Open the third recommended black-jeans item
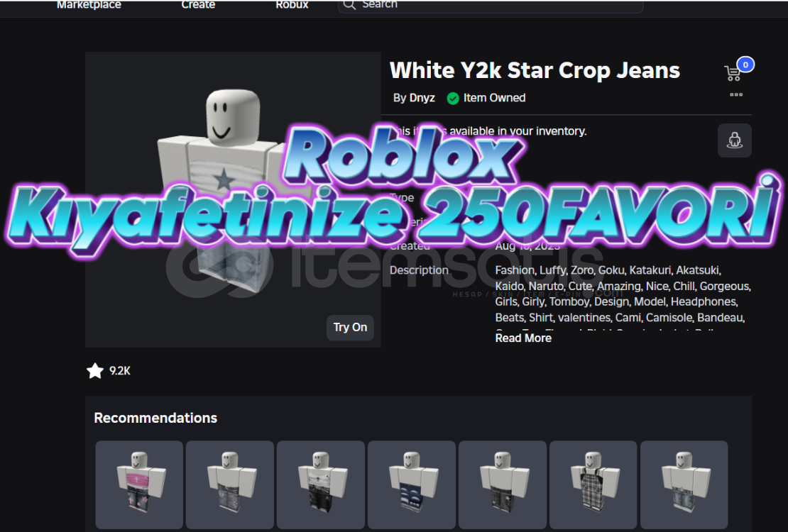788x532 pixels. point(321,484)
